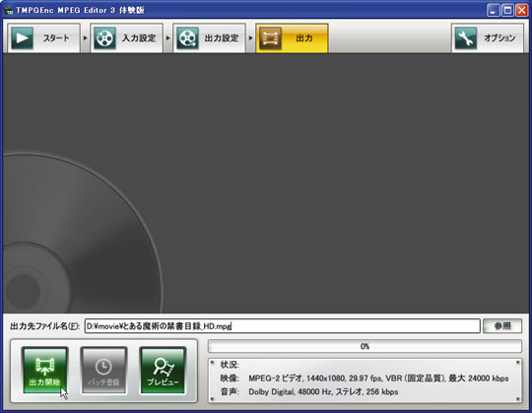Open the プレビュー preview button
Viewport: 532px width, 413px height.
(x=163, y=371)
